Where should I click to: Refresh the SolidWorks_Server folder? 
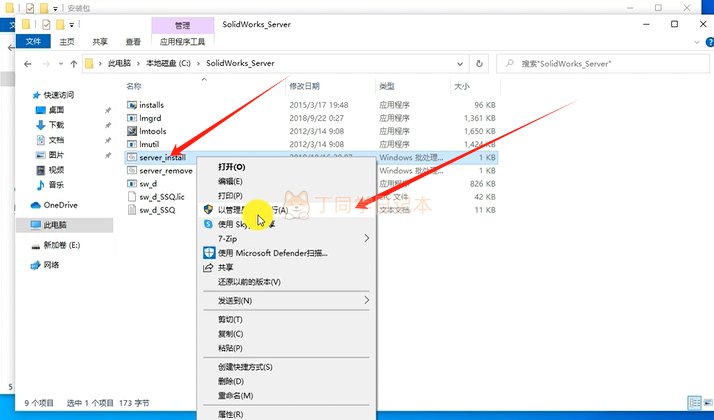click(x=479, y=64)
